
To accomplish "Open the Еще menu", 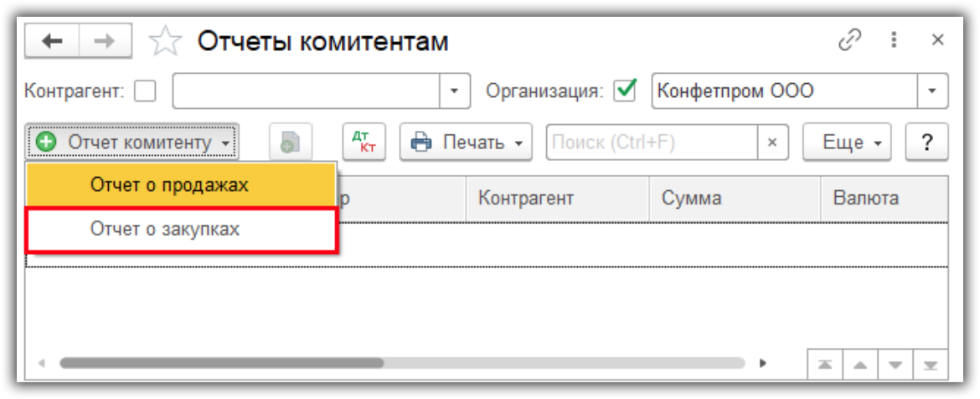I will pyautogui.click(x=847, y=142).
